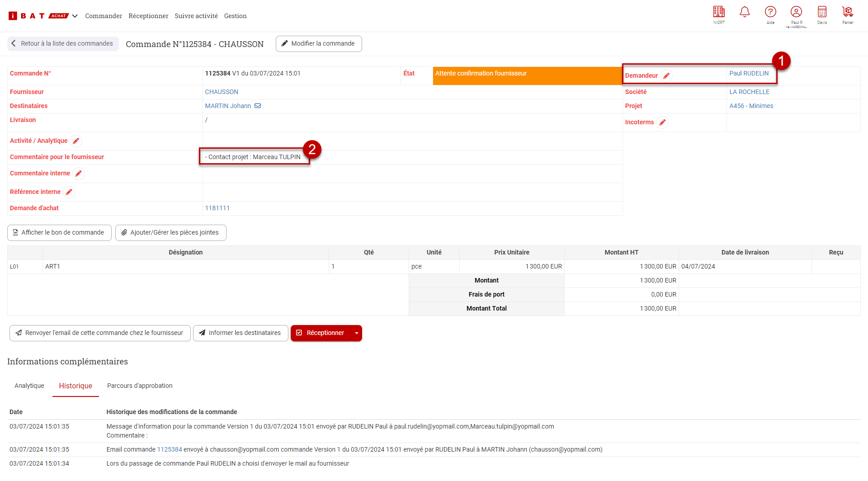The width and height of the screenshot is (868, 481).
Task: Open the Suivre activité menu
Action: [x=196, y=16]
